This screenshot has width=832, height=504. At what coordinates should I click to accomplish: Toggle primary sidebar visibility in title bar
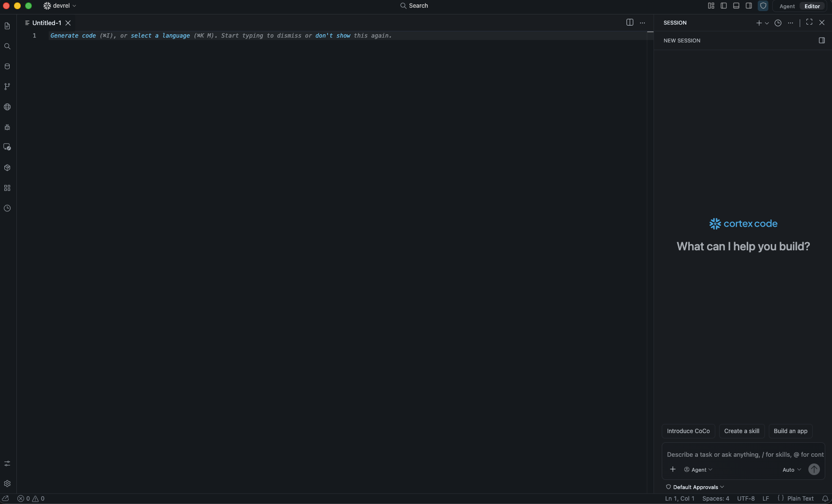tap(723, 6)
